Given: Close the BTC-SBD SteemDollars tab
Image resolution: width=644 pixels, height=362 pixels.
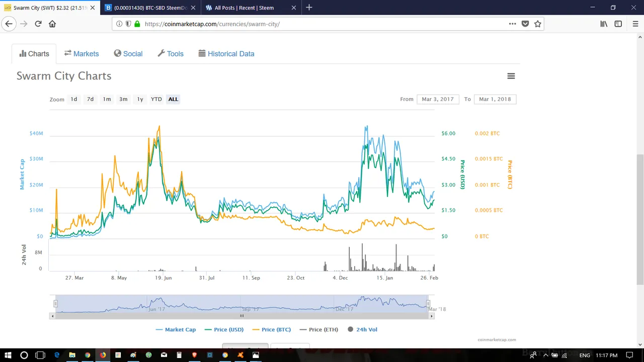Looking at the screenshot, I should click(x=193, y=8).
